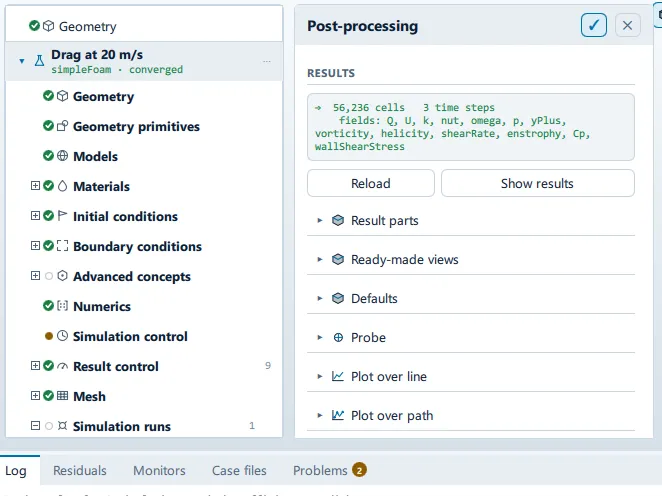Switch to the Log tab
662x496 pixels.
click(16, 470)
